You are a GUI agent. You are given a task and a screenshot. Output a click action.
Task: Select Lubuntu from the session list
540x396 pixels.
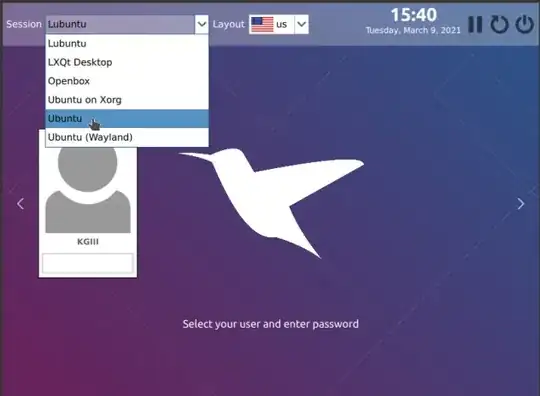click(x=127, y=44)
